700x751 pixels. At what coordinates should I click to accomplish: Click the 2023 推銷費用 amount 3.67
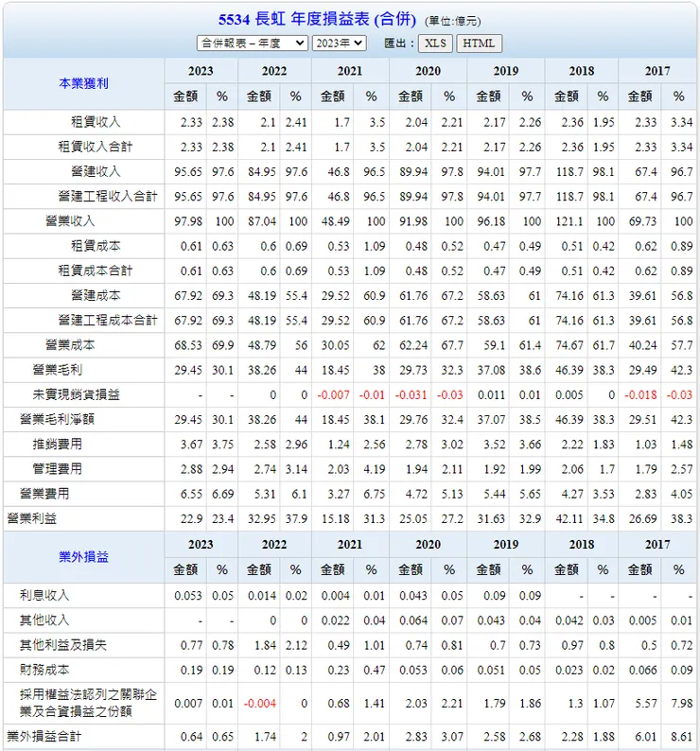pyautogui.click(x=192, y=445)
